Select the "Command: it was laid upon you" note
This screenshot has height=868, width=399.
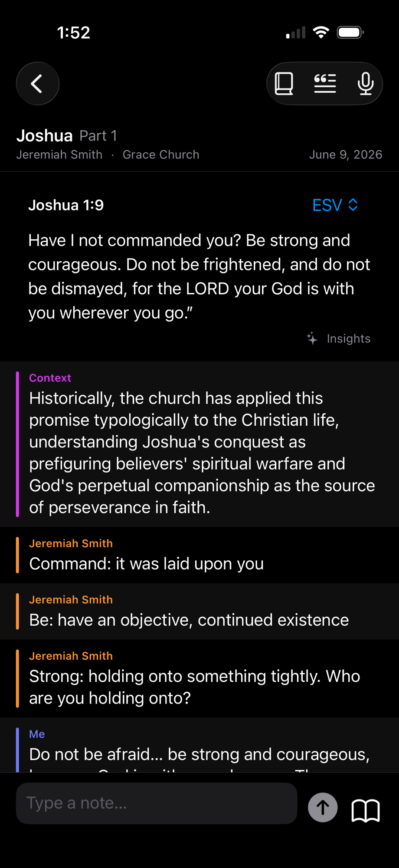[x=199, y=555]
